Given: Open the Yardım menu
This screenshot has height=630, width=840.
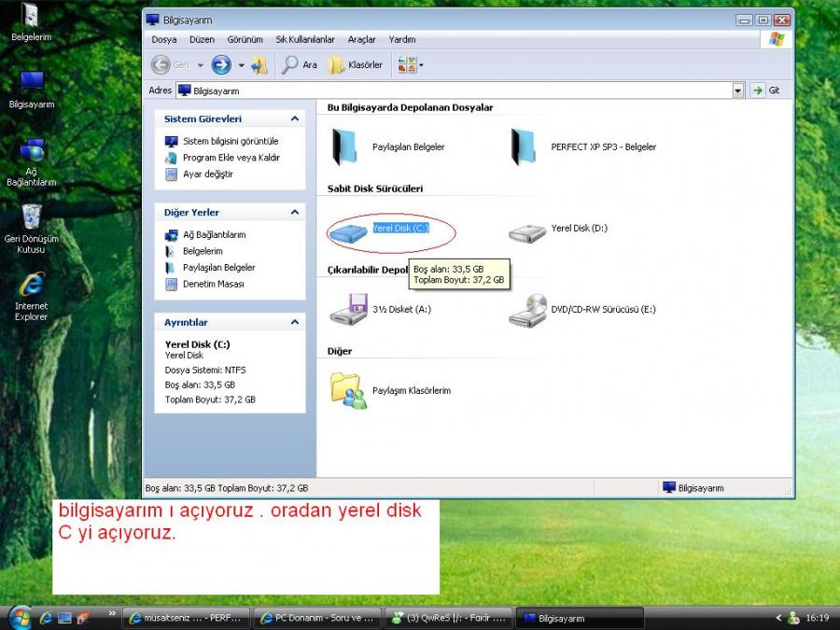Looking at the screenshot, I should (401, 39).
